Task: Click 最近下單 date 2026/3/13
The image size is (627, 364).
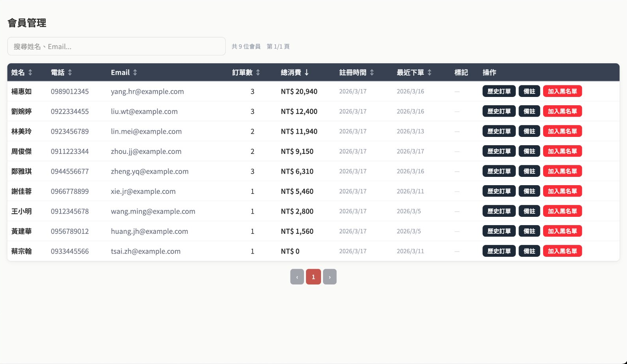Action: coord(410,131)
